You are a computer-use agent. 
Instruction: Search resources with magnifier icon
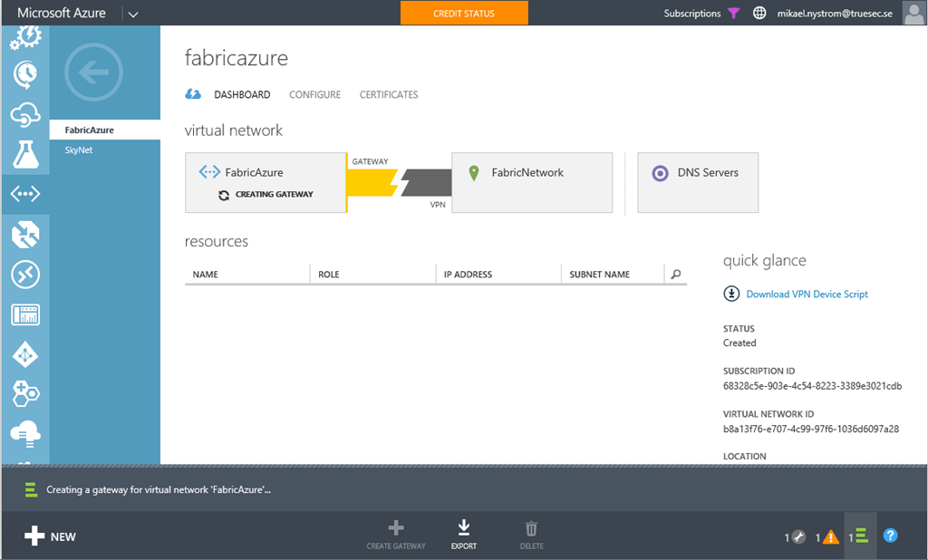click(675, 274)
